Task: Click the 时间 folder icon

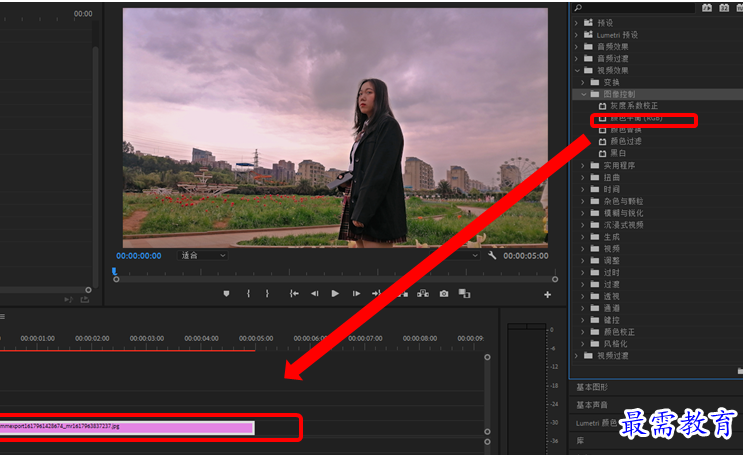Action: click(x=595, y=189)
